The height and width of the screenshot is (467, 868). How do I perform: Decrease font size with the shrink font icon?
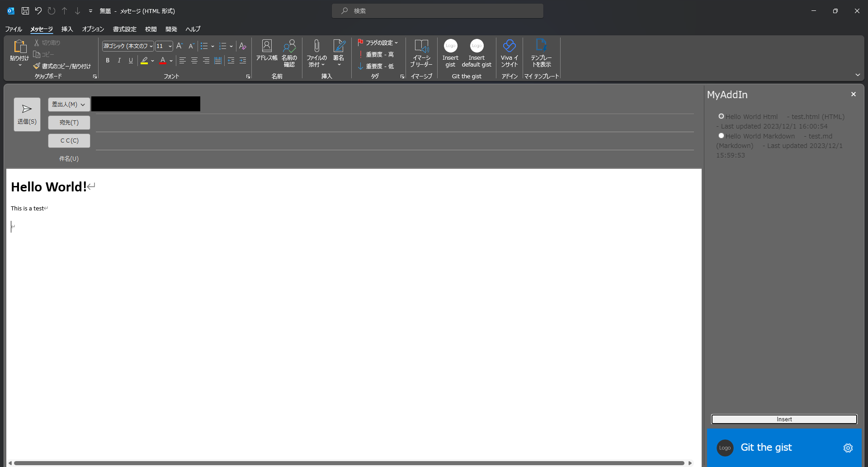(x=191, y=46)
